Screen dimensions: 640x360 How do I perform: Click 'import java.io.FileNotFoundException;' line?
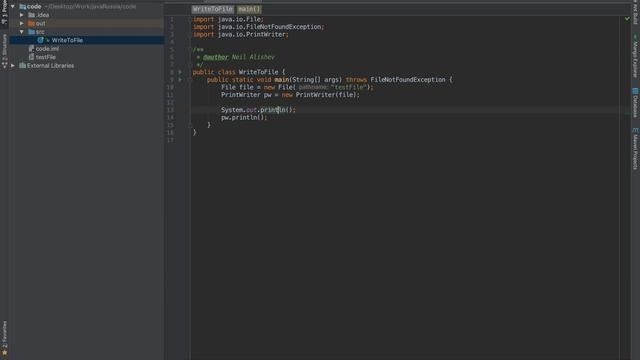click(258, 27)
